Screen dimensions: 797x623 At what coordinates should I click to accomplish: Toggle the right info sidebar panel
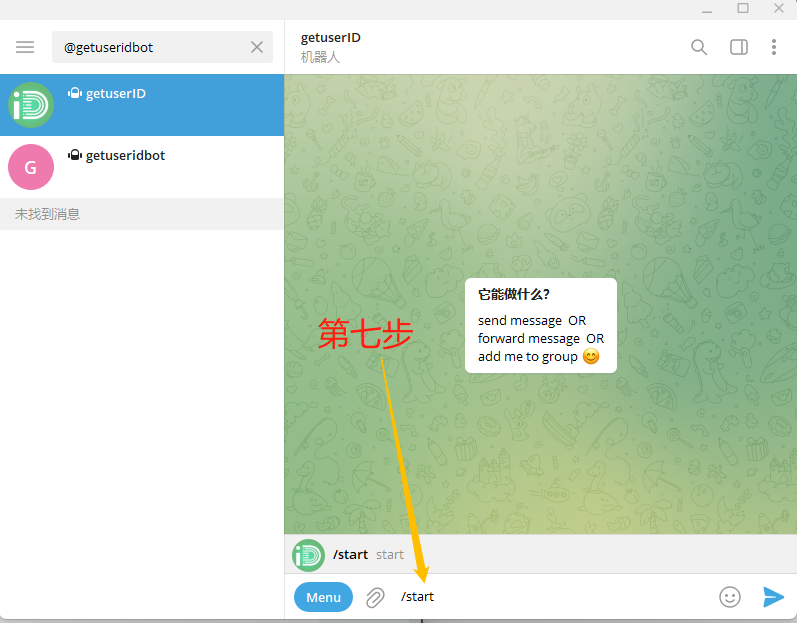tap(739, 47)
